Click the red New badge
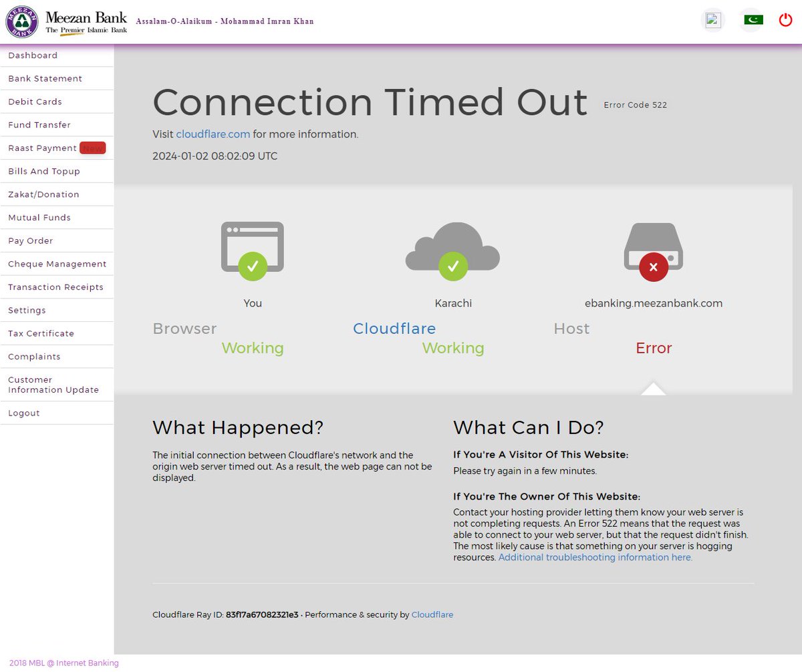The image size is (802, 672). pyautogui.click(x=93, y=148)
